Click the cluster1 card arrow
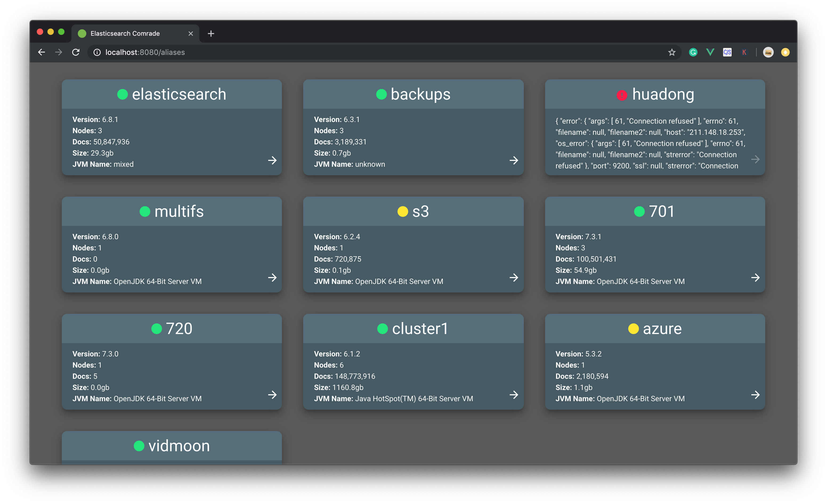 513,395
